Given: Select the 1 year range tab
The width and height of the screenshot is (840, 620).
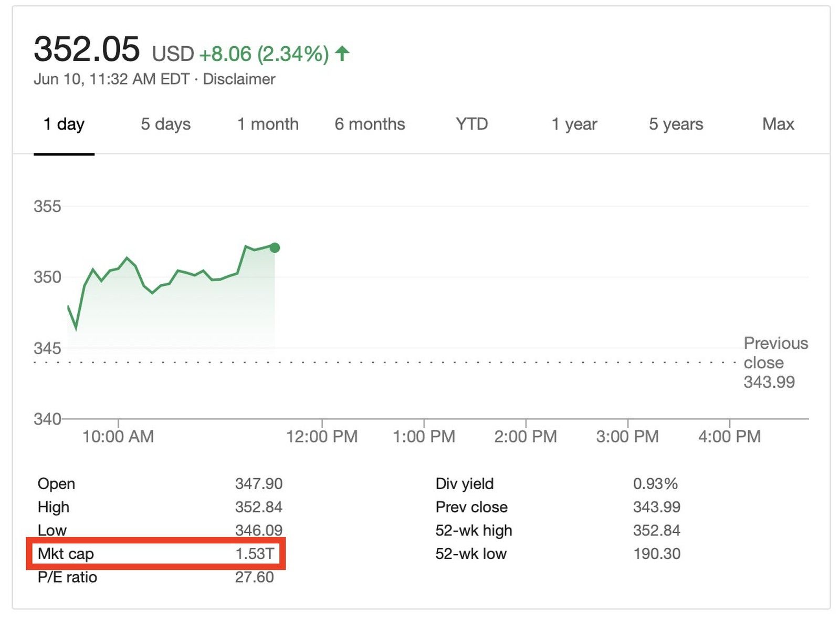Looking at the screenshot, I should click(x=574, y=124).
